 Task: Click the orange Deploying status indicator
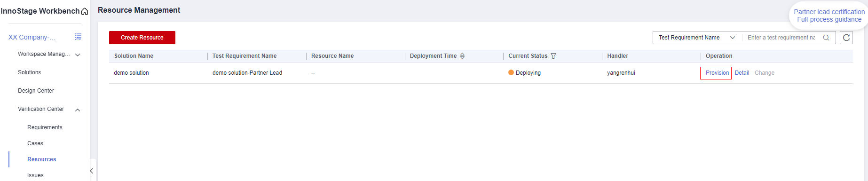point(511,73)
